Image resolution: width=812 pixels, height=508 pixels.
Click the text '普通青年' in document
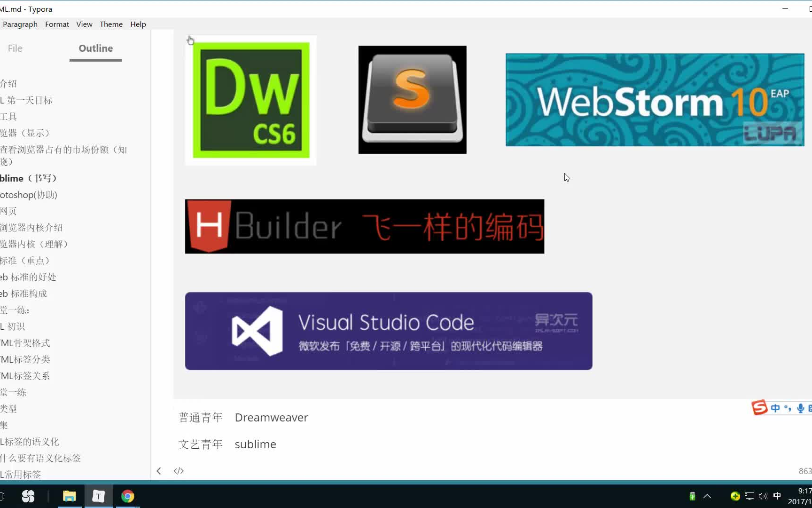201,418
